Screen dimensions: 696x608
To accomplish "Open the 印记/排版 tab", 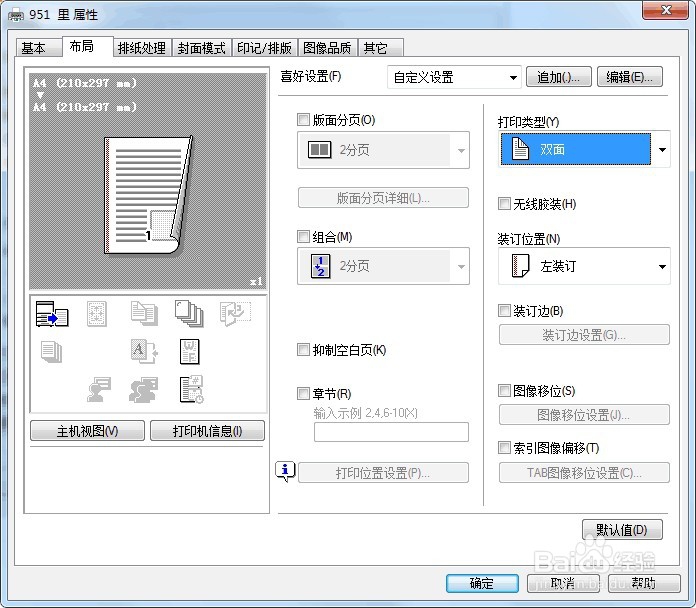I will click(x=265, y=48).
